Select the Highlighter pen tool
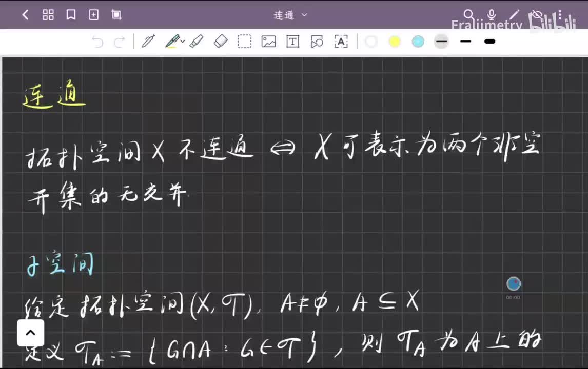Screen dimensions: 588x369 tap(172, 41)
